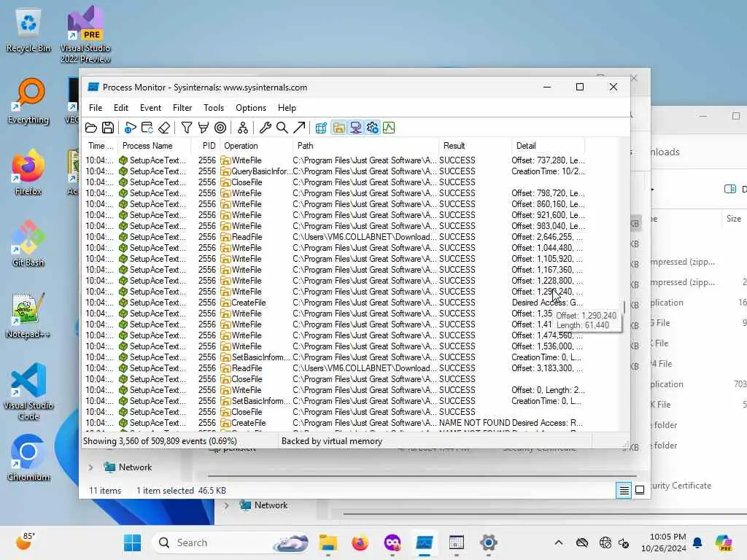
Task: Expand Network node in front Explorer window
Action: click(x=90, y=467)
